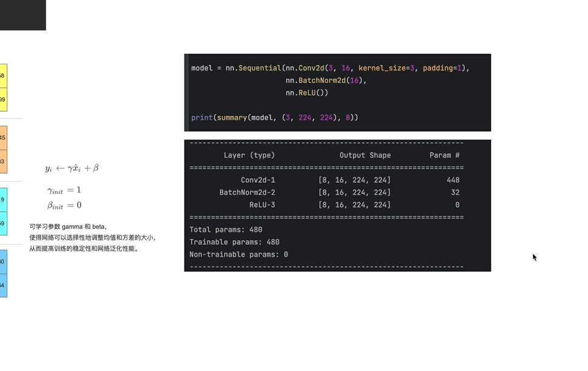This screenshot has width=588, height=371.
Task: Click the 'Output Shape' column header
Action: coord(365,155)
